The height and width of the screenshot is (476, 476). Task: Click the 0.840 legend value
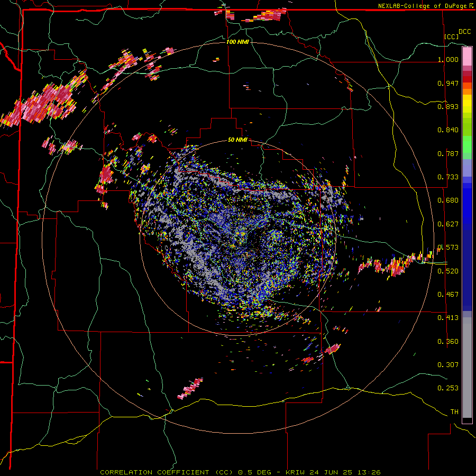click(x=448, y=130)
